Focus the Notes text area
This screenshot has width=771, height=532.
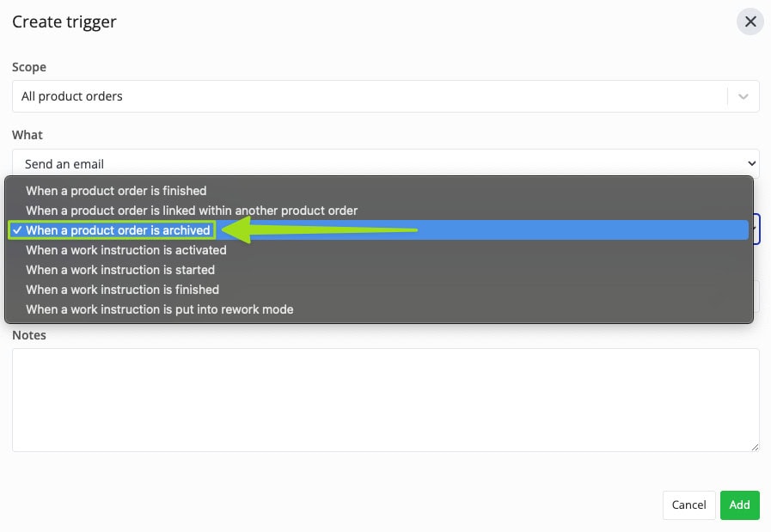pyautogui.click(x=385, y=400)
